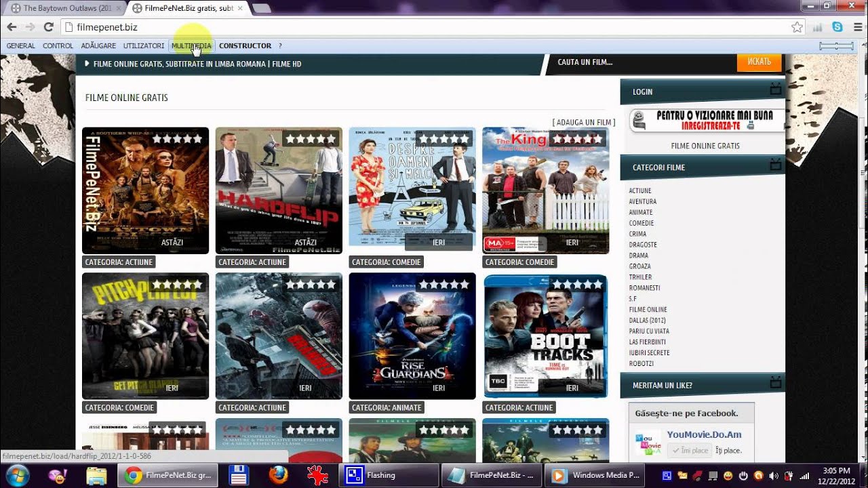Open the Rise of the Guardians poster
This screenshot has width=868, height=488.
[412, 336]
